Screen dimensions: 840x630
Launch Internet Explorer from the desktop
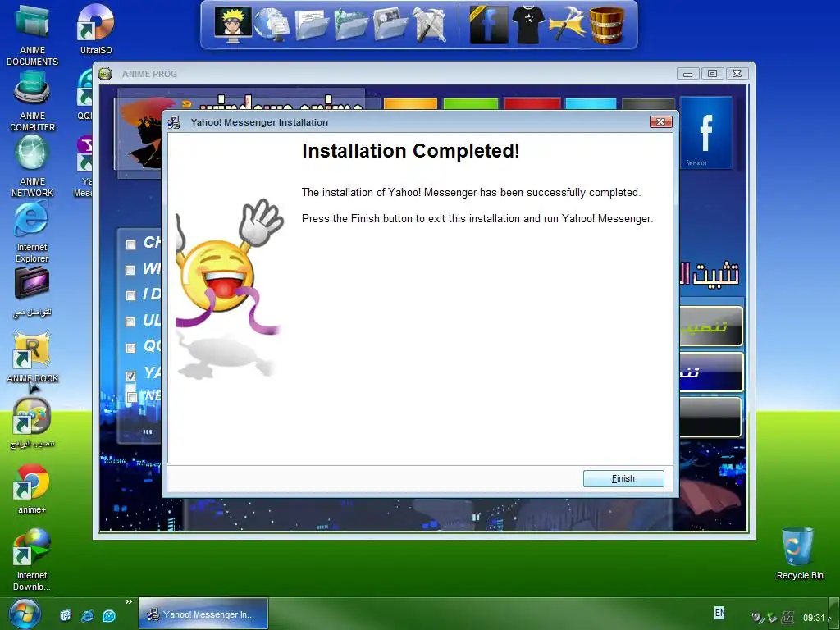pos(32,233)
